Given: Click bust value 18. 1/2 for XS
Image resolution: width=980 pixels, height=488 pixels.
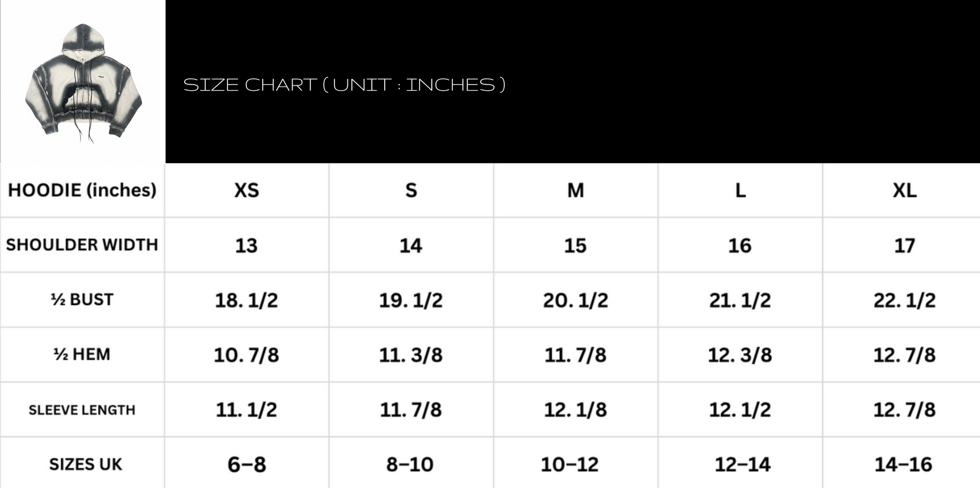Looking at the screenshot, I should click(x=246, y=300).
